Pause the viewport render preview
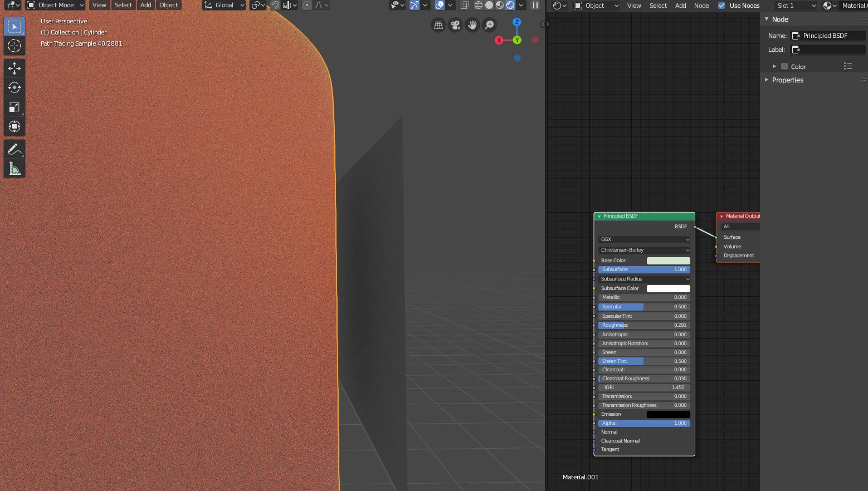 point(535,6)
